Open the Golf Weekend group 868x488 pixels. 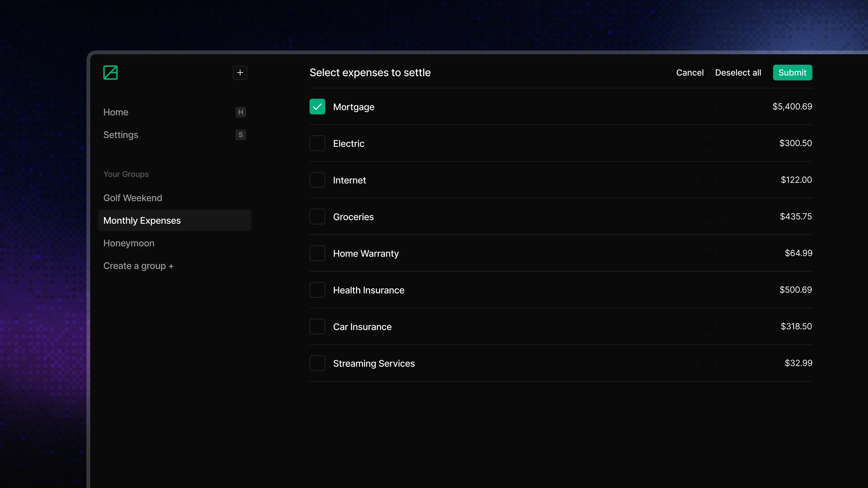click(x=132, y=198)
